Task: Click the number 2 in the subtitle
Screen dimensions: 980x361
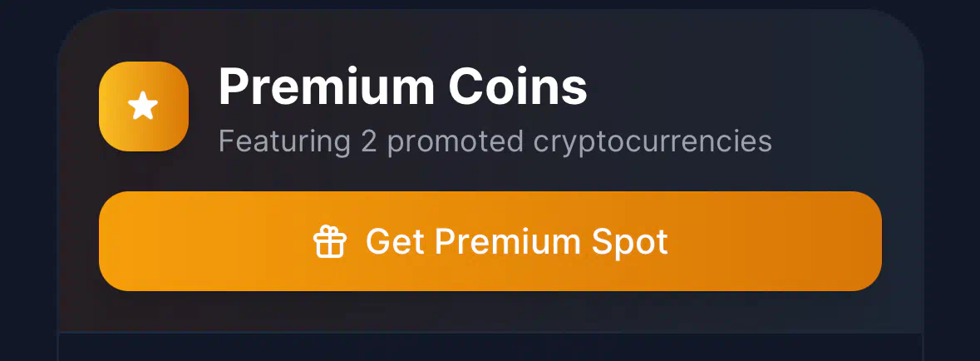Action: point(369,141)
